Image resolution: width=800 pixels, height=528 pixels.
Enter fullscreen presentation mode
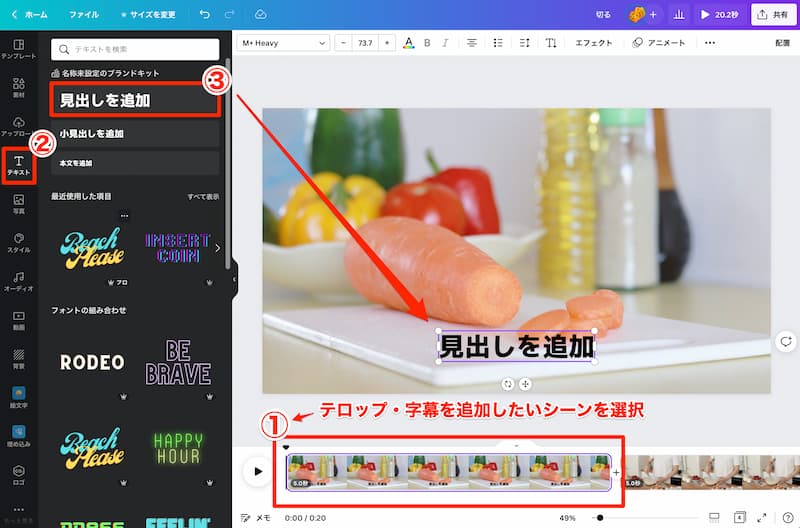762,517
